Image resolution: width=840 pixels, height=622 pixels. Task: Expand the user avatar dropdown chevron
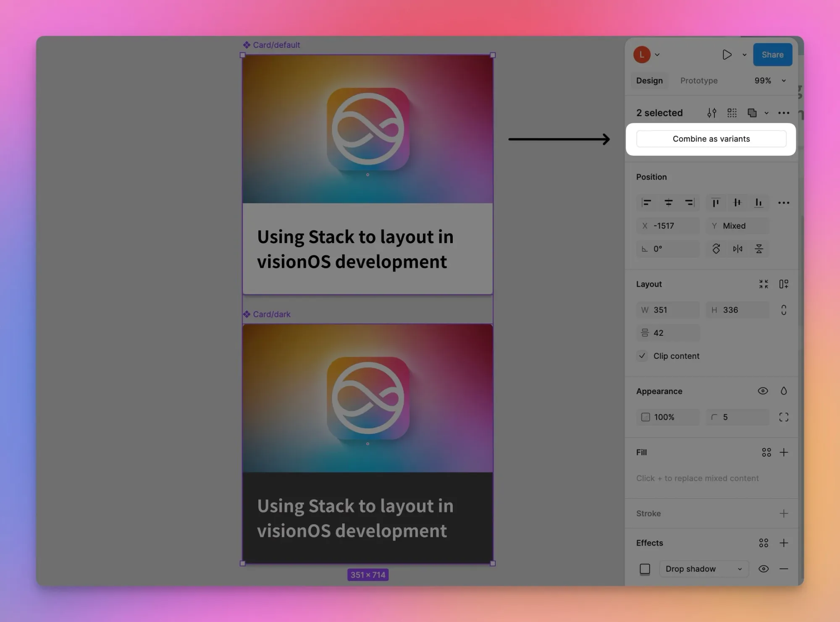(657, 55)
